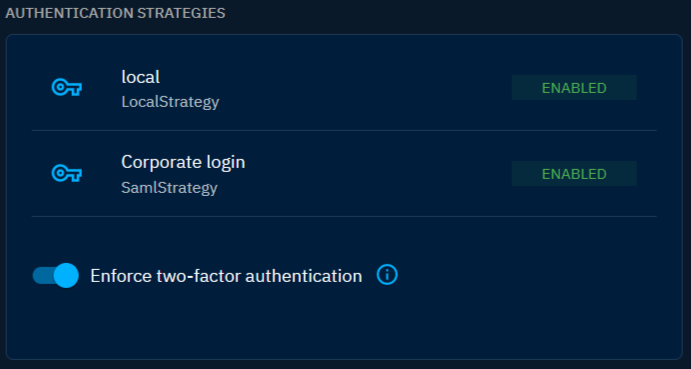This screenshot has width=691, height=369.
Task: Click the empty panel area below the toggle
Action: click(344, 324)
